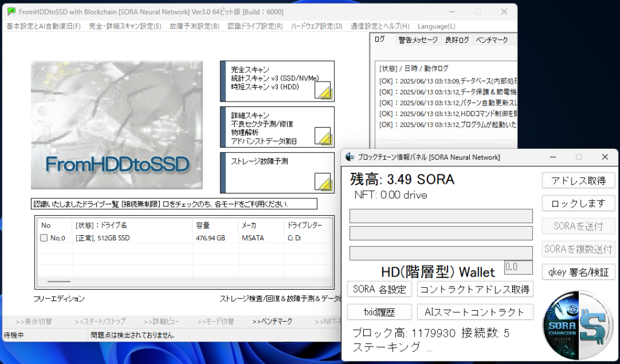The image size is (620, 364).
Task: Click the 待機中 status bar entry
Action: click(14, 335)
